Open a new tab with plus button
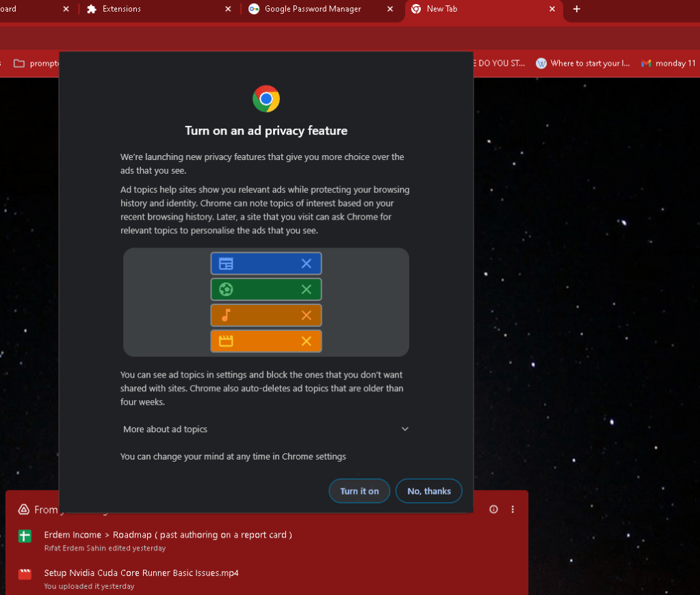Image resolution: width=700 pixels, height=595 pixels. pyautogui.click(x=576, y=9)
